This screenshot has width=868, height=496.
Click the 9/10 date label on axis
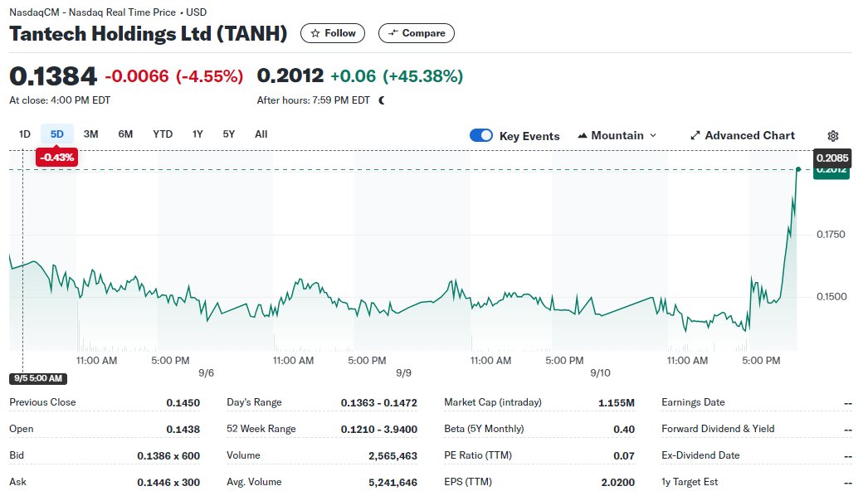click(600, 373)
